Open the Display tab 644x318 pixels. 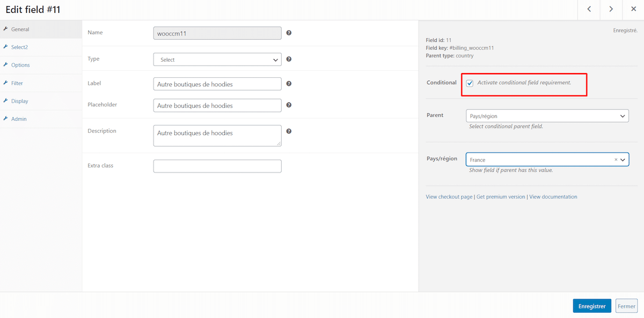[x=19, y=101]
